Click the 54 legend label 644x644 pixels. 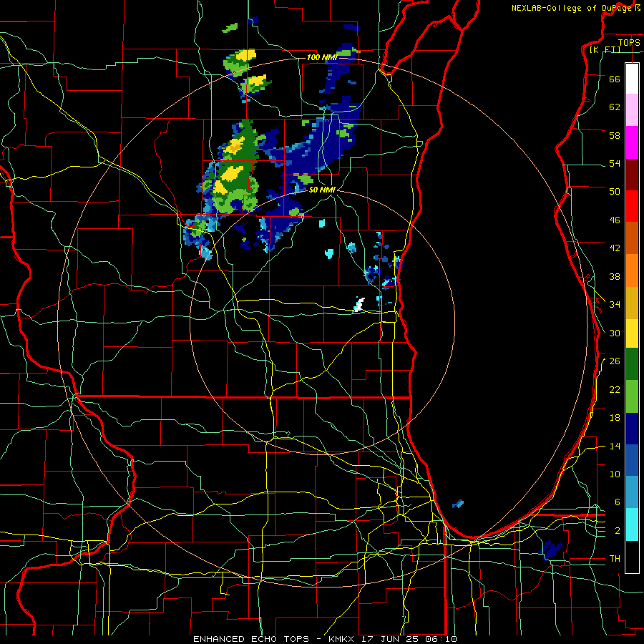point(615,163)
